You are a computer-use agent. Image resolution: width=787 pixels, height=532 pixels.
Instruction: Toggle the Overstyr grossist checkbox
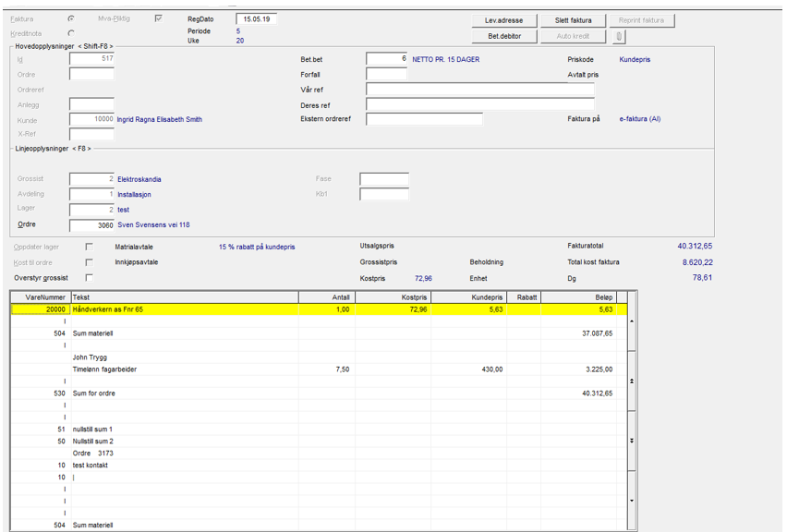coord(90,277)
